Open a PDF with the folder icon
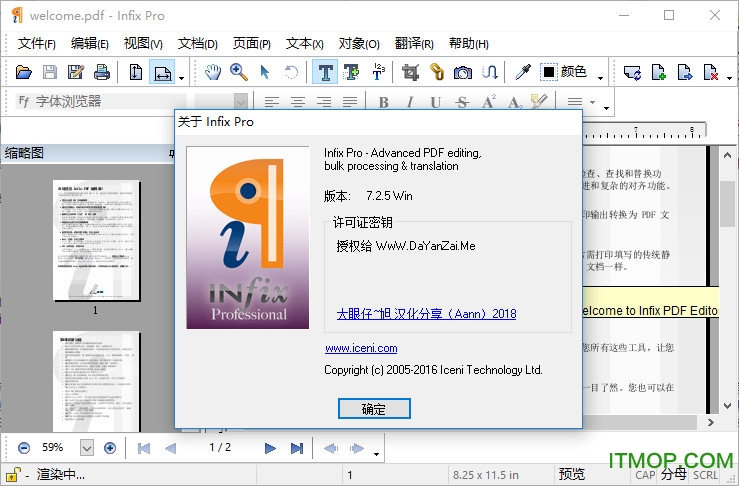The width and height of the screenshot is (739, 486). click(x=24, y=72)
